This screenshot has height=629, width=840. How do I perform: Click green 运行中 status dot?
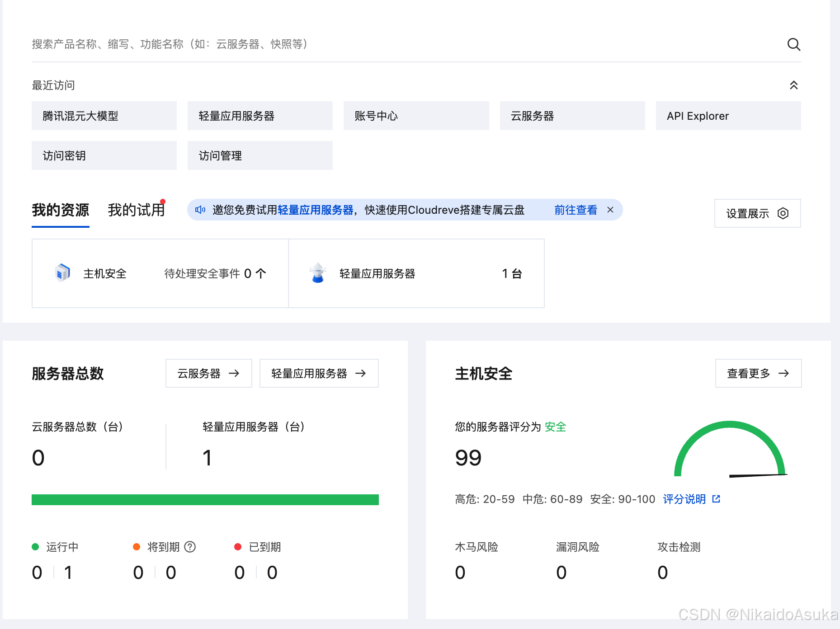tap(35, 547)
